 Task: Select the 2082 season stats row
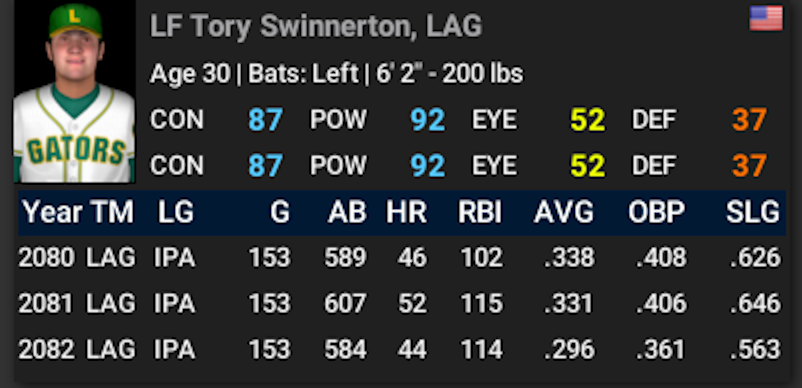tap(402, 350)
